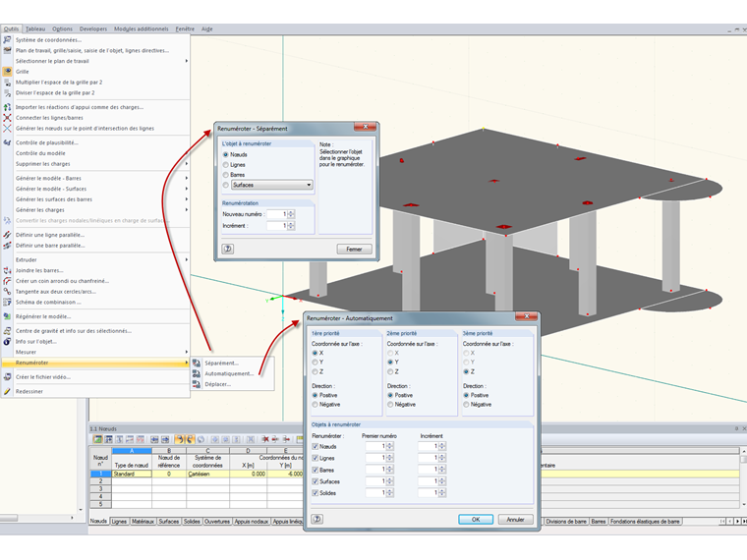Click the Système de coordonnées menu icon
Screen dimensions: 747x560
[x=7, y=40]
